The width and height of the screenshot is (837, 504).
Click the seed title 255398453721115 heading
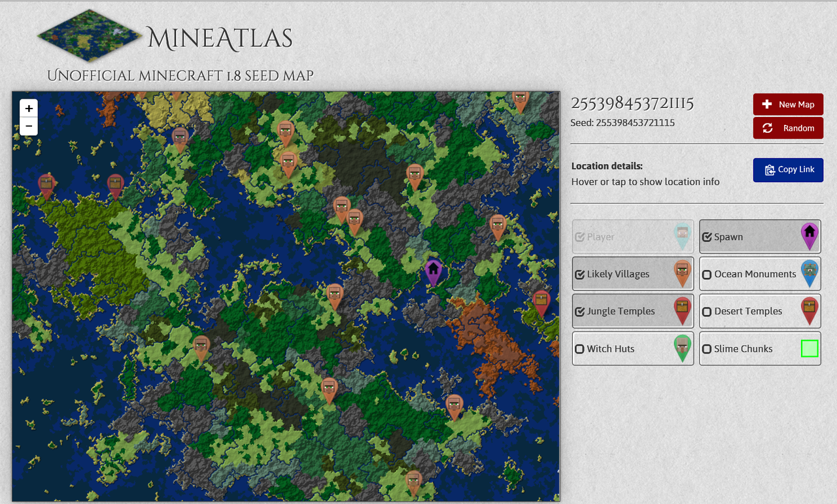(x=632, y=103)
